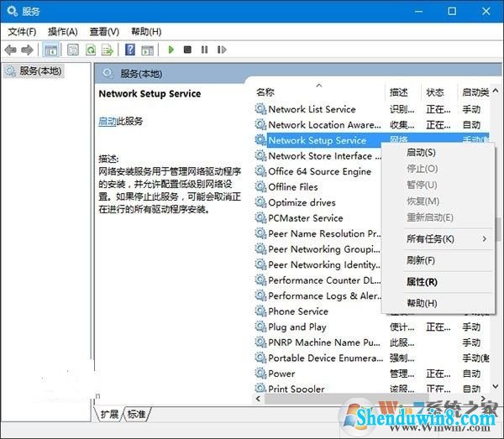Screen dimensions: 504x439
Task: Select the Power service row
Action: [372, 374]
